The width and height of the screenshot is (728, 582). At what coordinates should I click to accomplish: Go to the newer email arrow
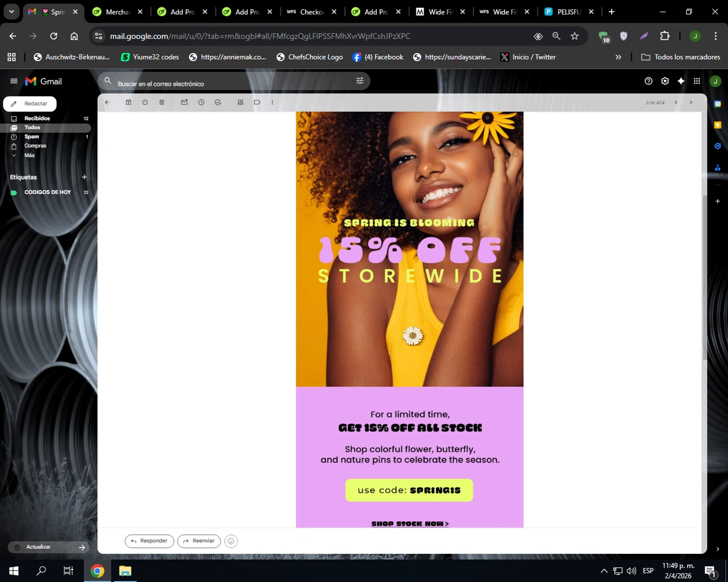coord(676,102)
